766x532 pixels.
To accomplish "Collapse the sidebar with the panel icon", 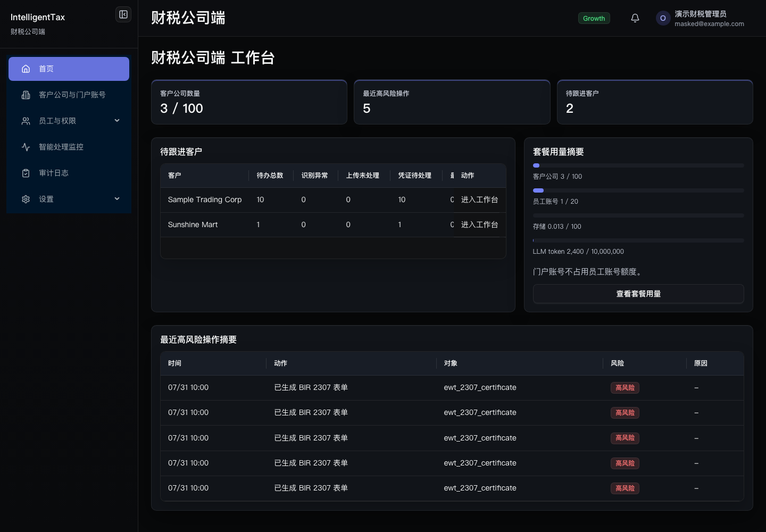I will 123,14.
